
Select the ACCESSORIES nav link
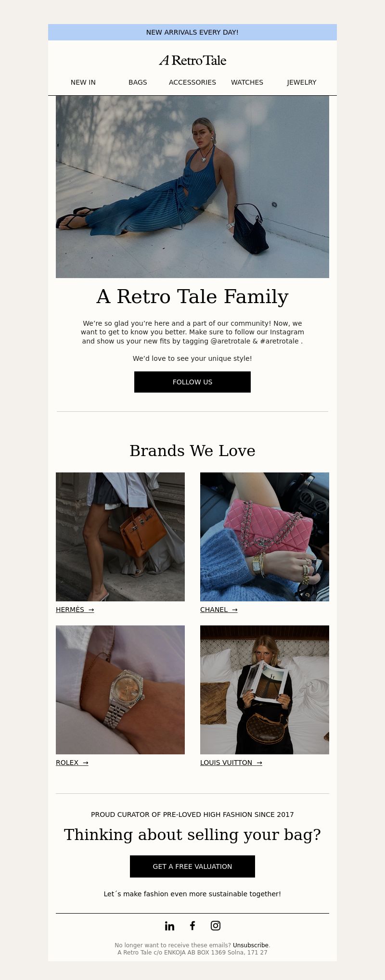pos(192,82)
